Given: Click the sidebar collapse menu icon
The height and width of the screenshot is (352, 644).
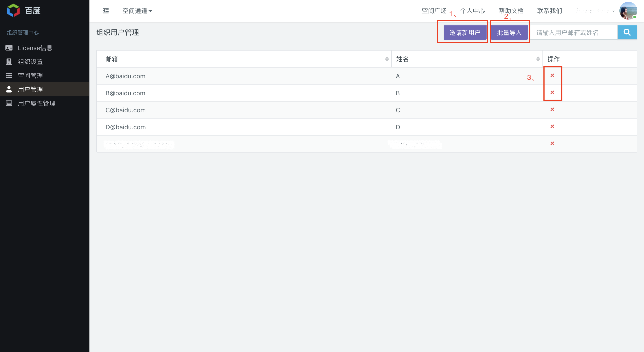Looking at the screenshot, I should [x=106, y=11].
